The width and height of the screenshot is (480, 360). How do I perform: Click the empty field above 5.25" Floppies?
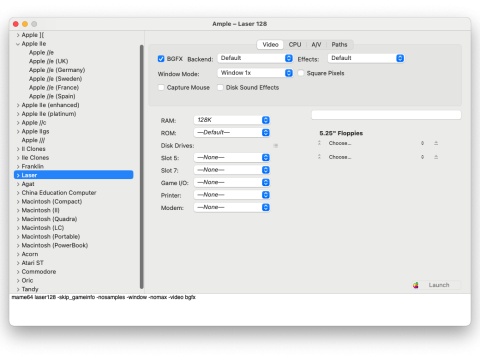click(386, 115)
